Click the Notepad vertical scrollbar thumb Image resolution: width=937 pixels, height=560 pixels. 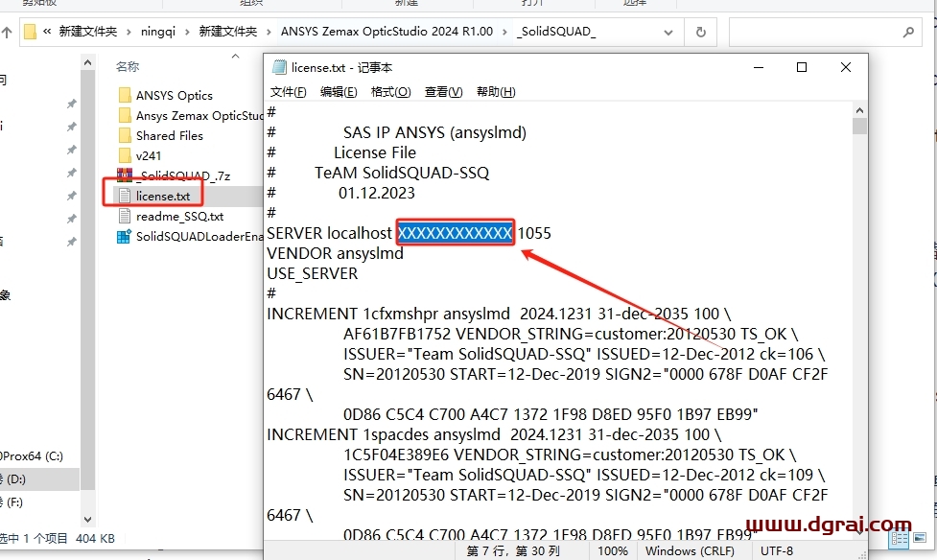point(859,127)
